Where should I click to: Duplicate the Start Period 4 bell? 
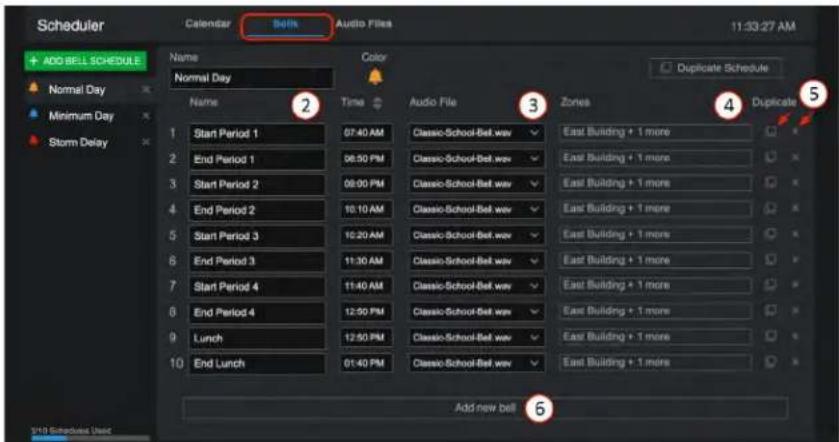(x=771, y=285)
